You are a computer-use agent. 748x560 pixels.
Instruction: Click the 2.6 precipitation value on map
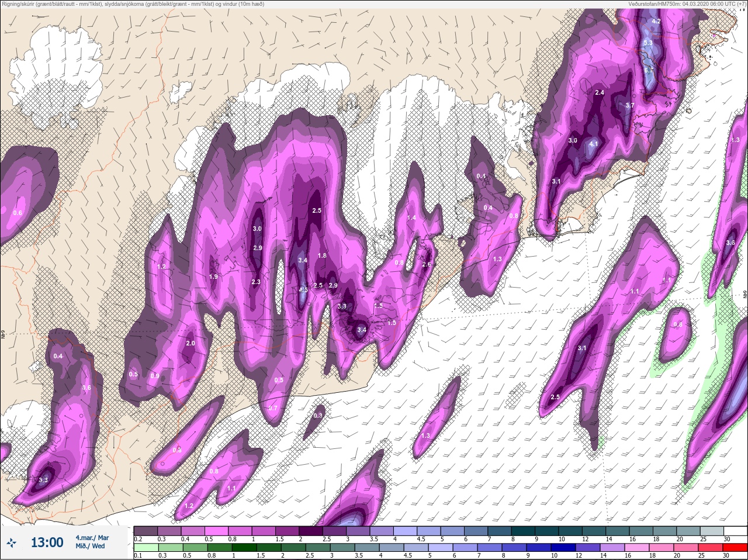point(427,264)
